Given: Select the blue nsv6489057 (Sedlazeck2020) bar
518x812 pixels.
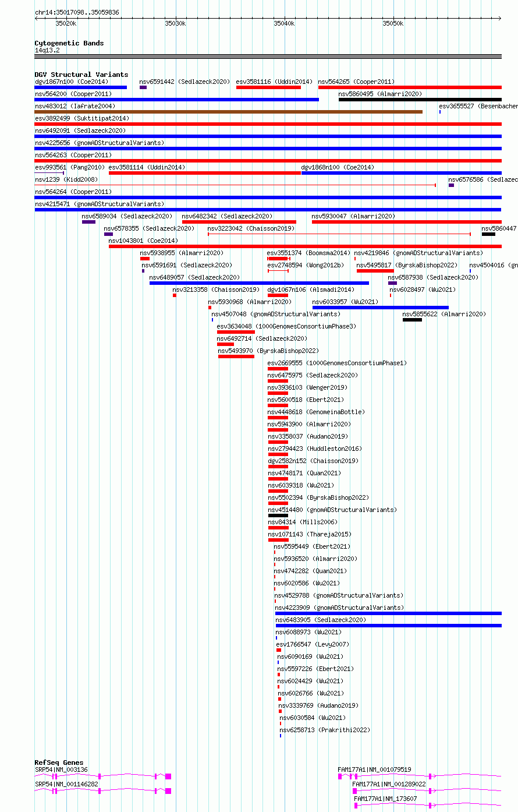Looking at the screenshot, I should (259, 283).
